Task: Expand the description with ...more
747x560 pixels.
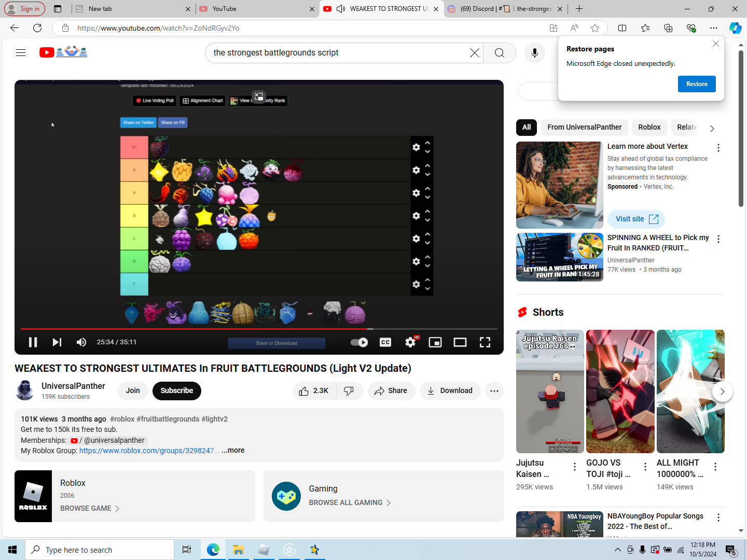Action: tap(233, 451)
